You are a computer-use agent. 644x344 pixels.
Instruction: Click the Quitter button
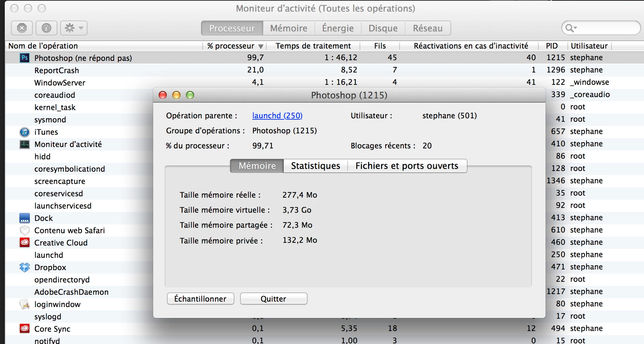pyautogui.click(x=273, y=299)
